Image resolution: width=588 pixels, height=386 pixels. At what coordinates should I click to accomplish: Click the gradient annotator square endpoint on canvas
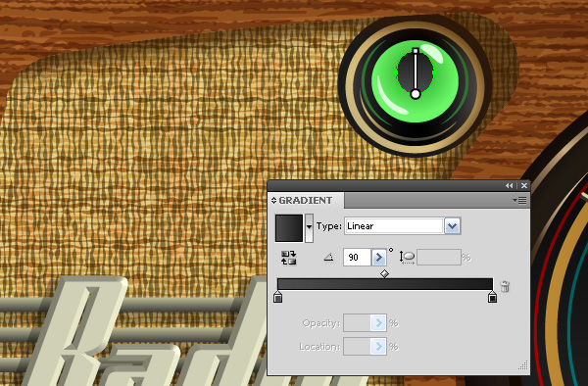click(x=416, y=51)
